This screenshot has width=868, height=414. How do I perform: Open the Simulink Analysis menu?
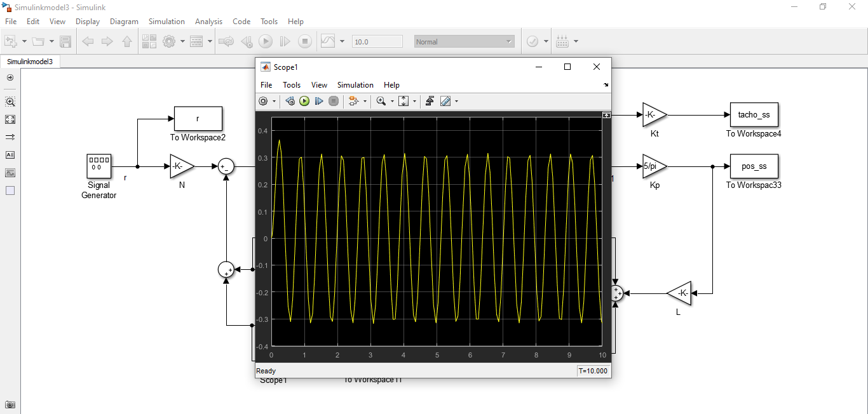[208, 22]
